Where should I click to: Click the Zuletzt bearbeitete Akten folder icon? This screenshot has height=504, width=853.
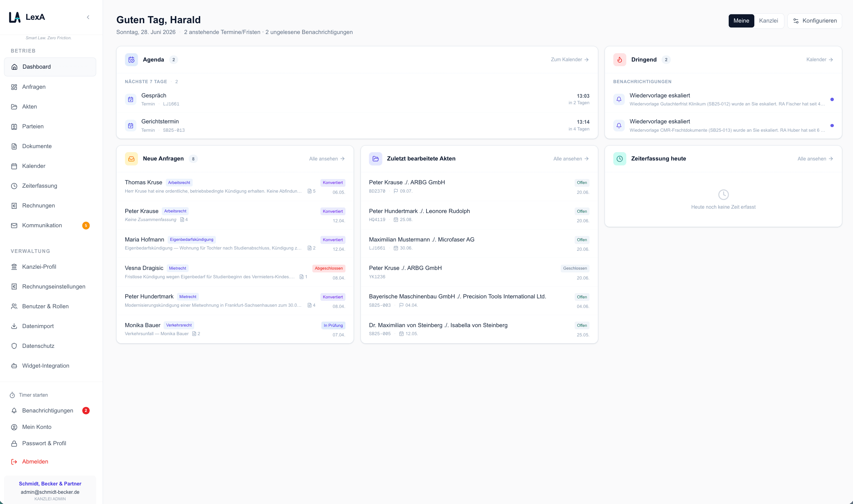375,159
